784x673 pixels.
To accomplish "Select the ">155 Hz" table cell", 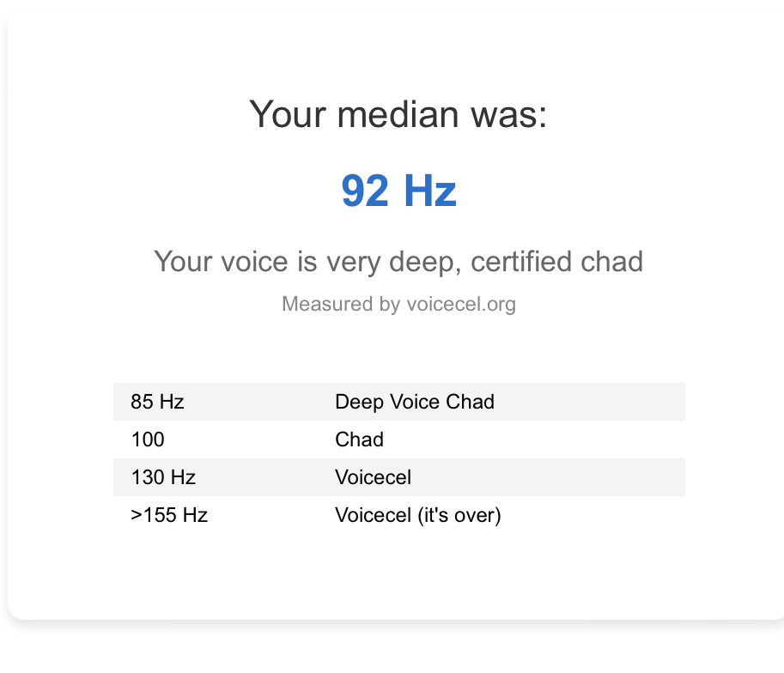I will point(169,515).
